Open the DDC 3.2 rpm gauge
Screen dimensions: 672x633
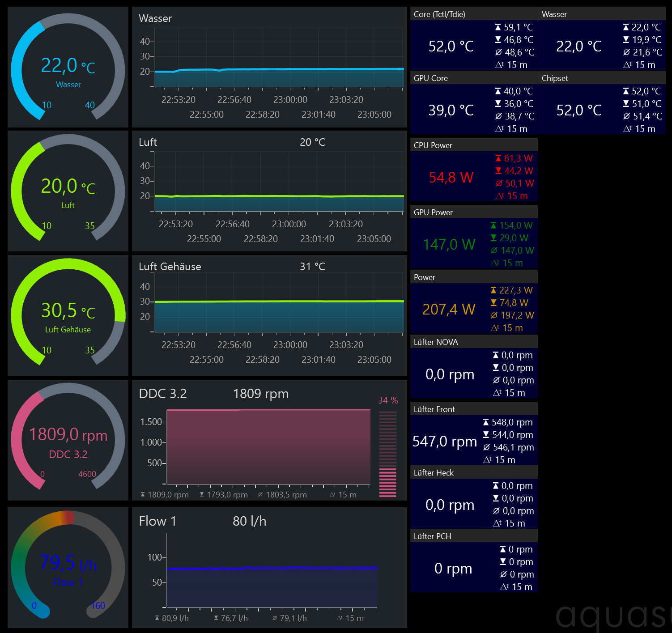68,440
